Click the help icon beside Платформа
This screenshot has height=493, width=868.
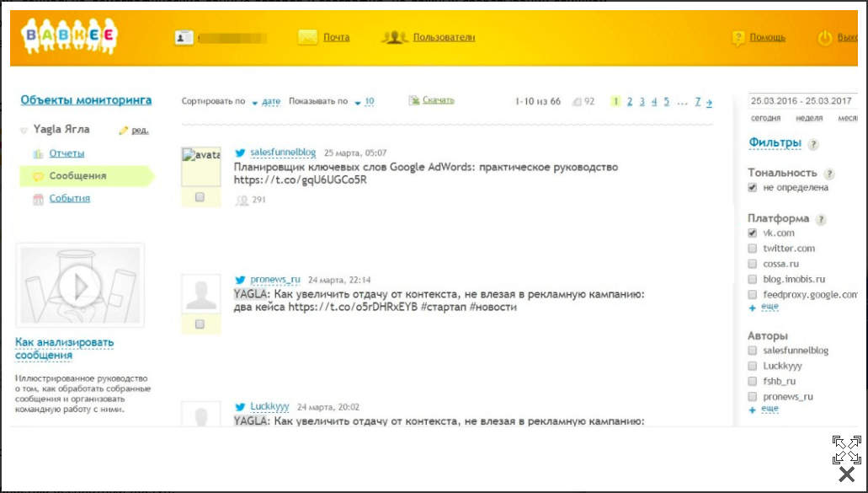pyautogui.click(x=822, y=219)
